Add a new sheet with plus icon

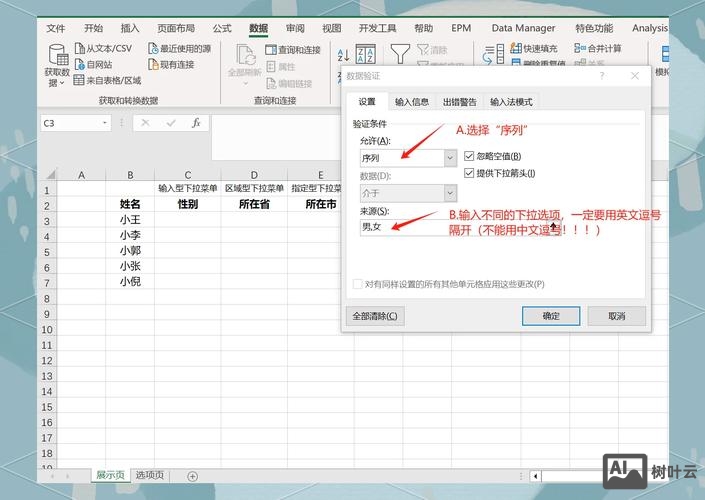click(192, 476)
